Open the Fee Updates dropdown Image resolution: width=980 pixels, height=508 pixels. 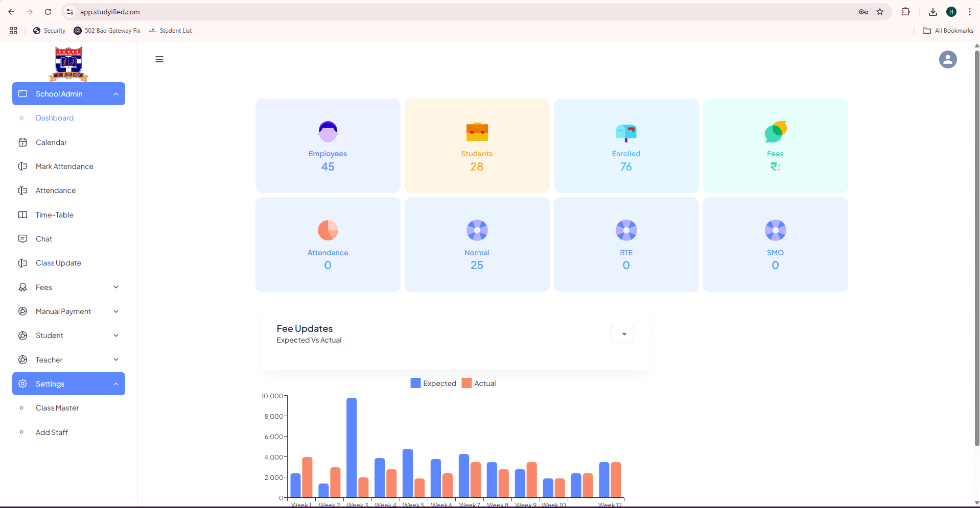(x=622, y=334)
